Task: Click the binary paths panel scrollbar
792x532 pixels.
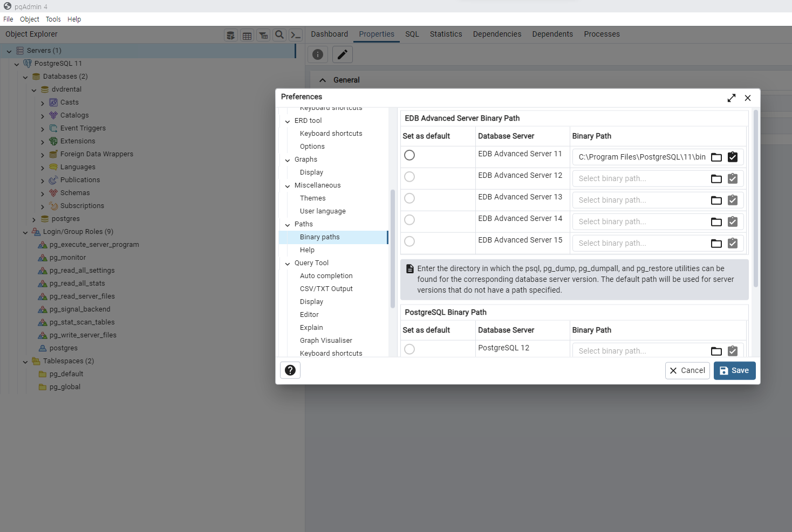Action: 756,198
